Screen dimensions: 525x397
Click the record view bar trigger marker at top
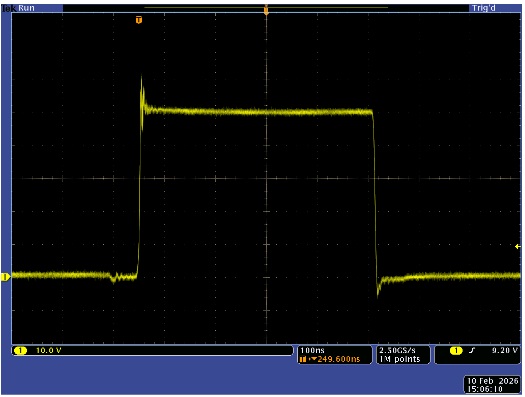coord(266,10)
